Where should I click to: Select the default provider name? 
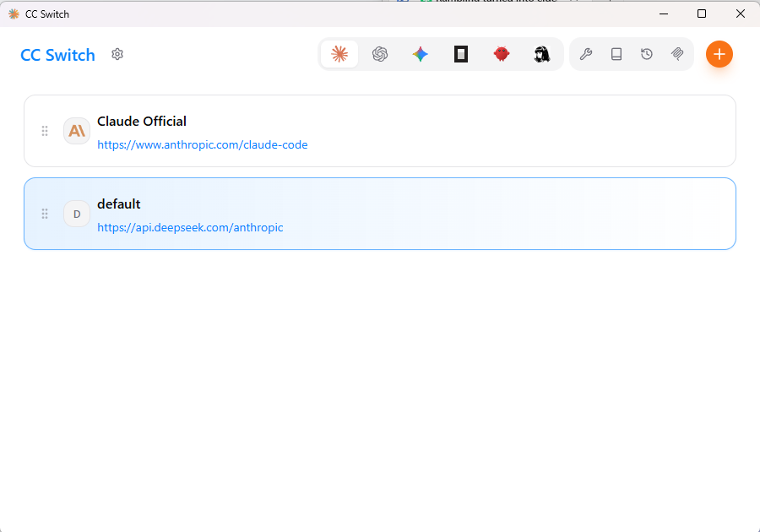119,204
